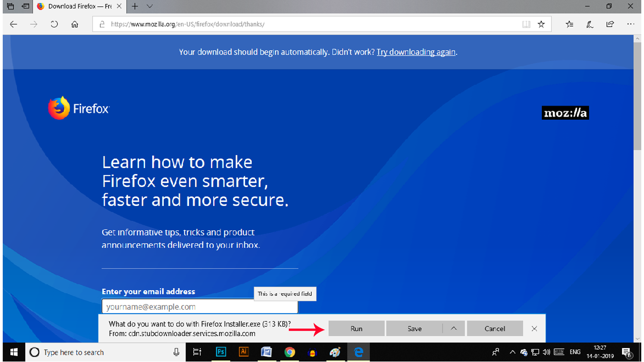The height and width of the screenshot is (362, 644).
Task: Open the Favorites hub icon
Action: 570,24
